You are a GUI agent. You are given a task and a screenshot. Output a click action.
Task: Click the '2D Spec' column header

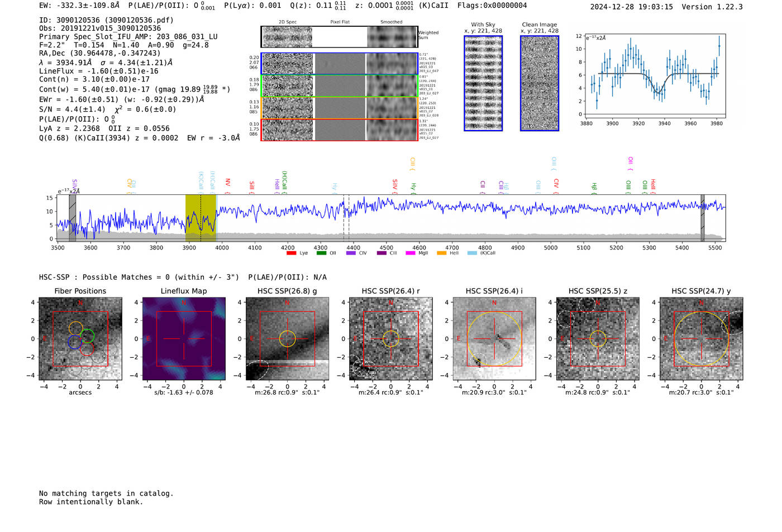[288, 22]
